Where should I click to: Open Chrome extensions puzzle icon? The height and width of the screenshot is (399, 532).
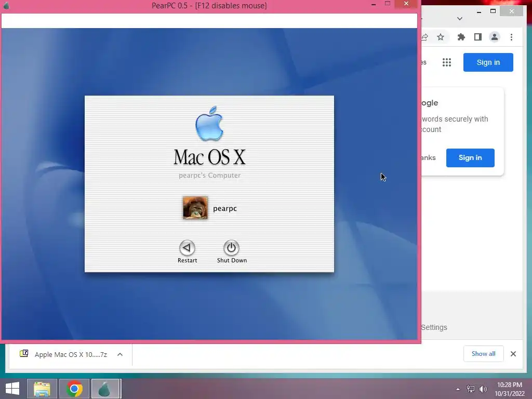click(x=461, y=37)
